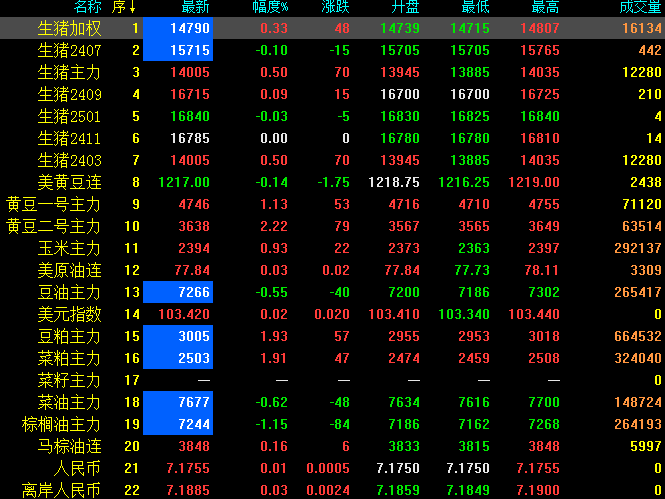Click change value 0.0024 of 离岸人民币

[328, 491]
